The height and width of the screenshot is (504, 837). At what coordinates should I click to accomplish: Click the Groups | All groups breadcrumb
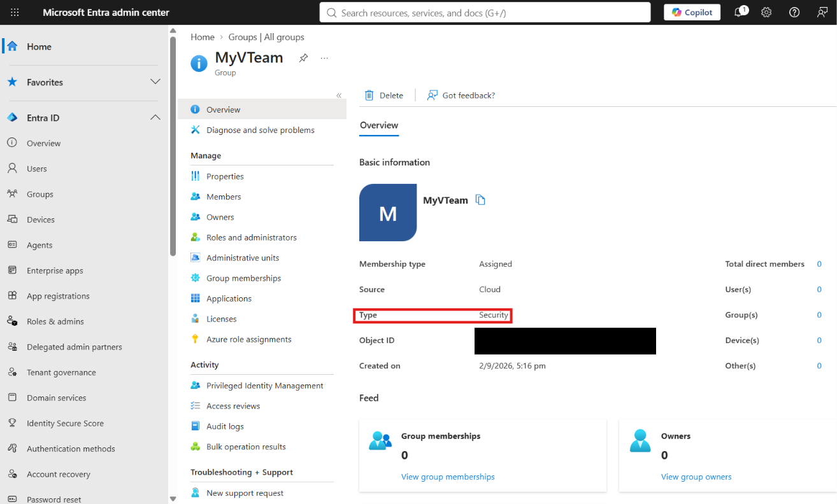(266, 37)
